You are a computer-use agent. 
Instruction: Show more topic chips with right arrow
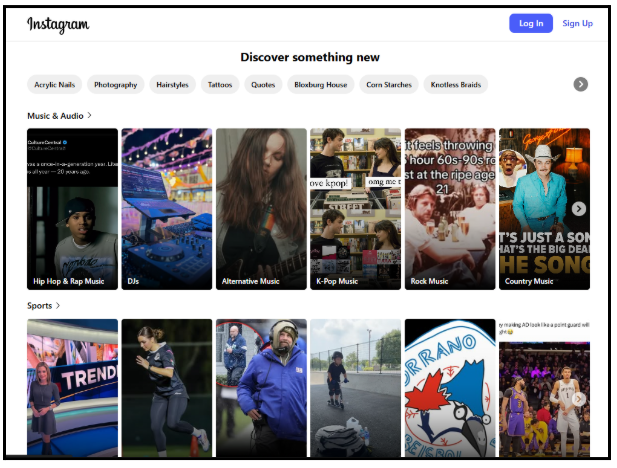pos(580,84)
